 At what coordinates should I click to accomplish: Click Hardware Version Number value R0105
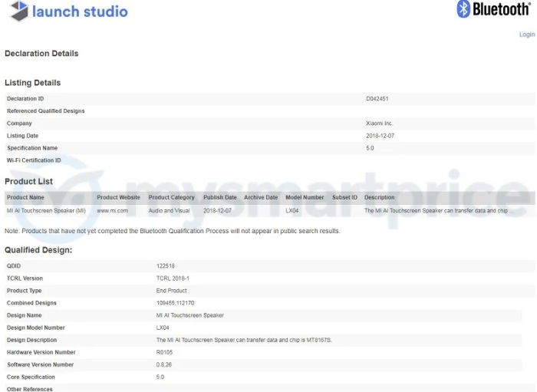point(164,352)
